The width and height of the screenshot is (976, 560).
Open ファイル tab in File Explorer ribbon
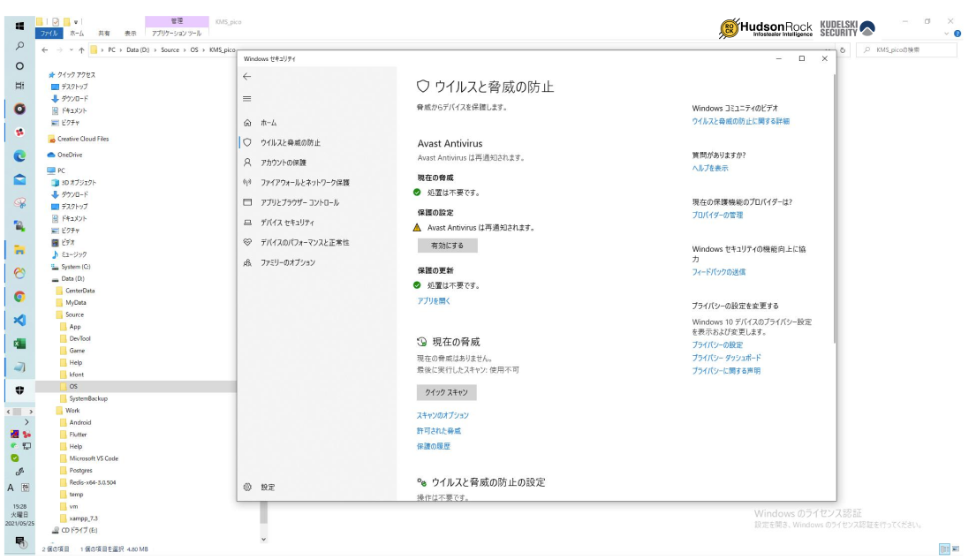[x=49, y=33]
